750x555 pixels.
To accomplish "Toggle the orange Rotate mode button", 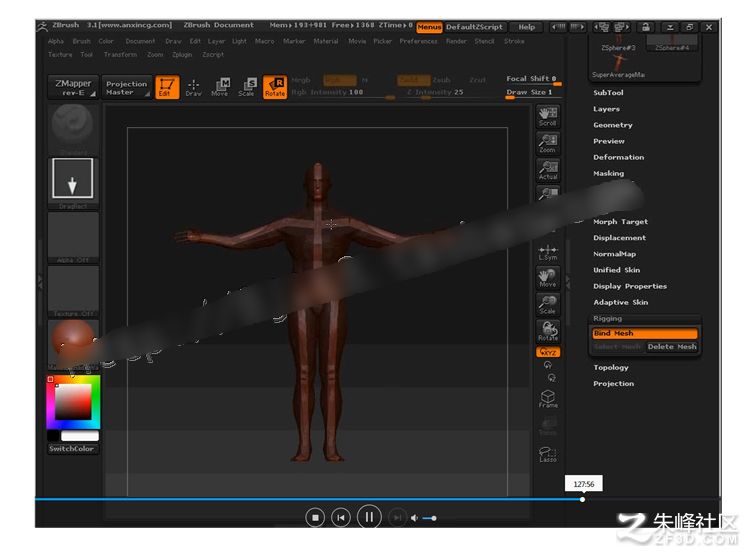I will click(275, 87).
